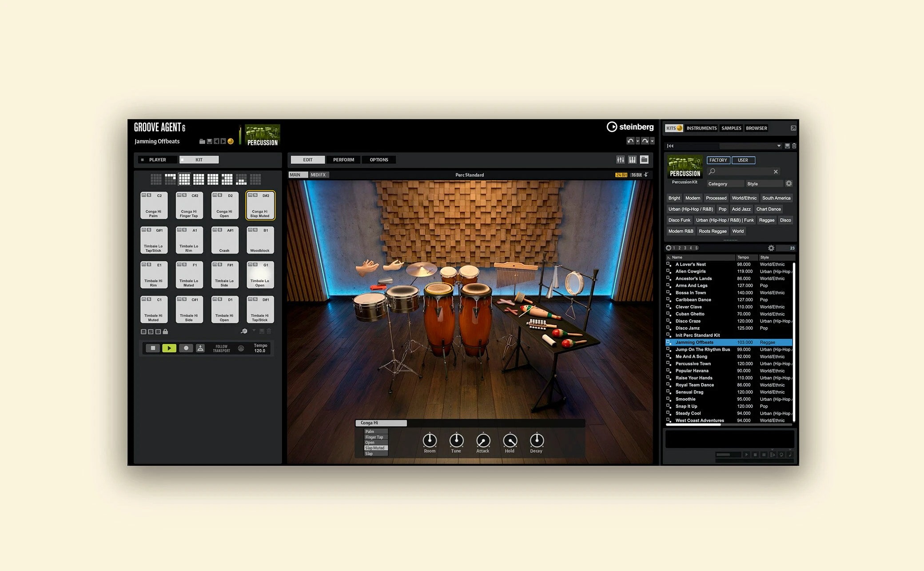Switch to 16 Bit mode

click(637, 175)
